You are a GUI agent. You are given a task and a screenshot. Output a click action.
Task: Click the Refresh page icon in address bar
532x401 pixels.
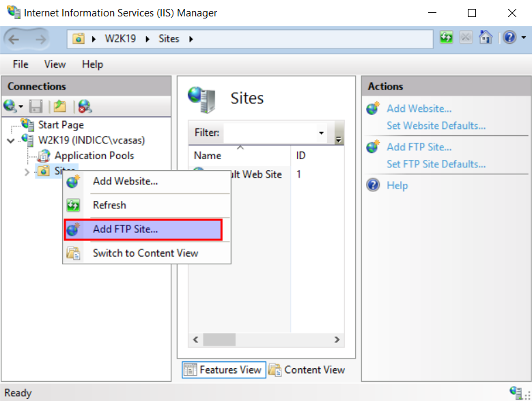(447, 38)
